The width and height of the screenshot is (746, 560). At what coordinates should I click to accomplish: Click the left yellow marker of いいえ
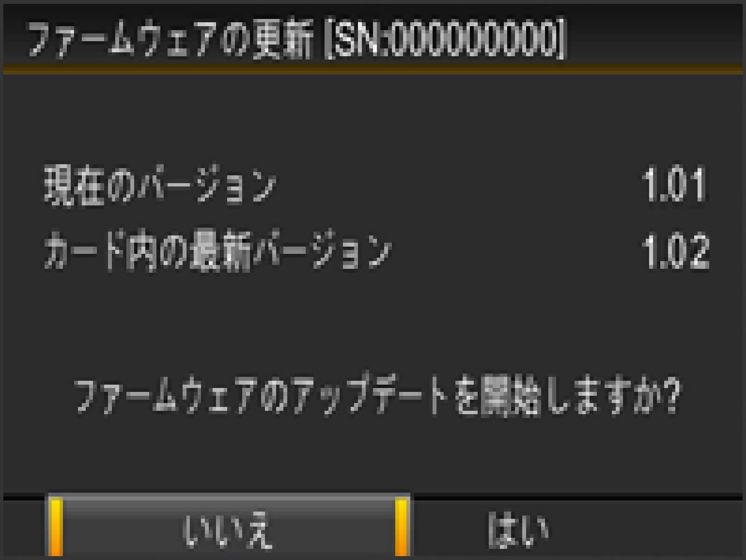(55, 527)
